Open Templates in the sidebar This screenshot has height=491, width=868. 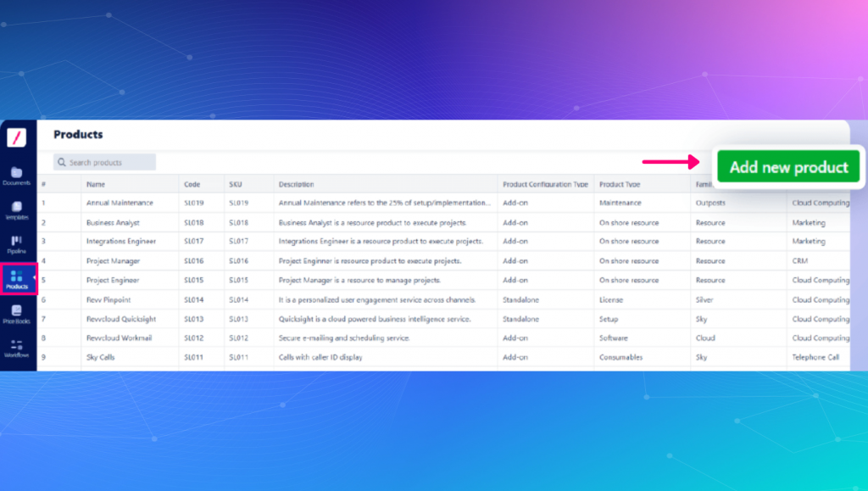[17, 211]
